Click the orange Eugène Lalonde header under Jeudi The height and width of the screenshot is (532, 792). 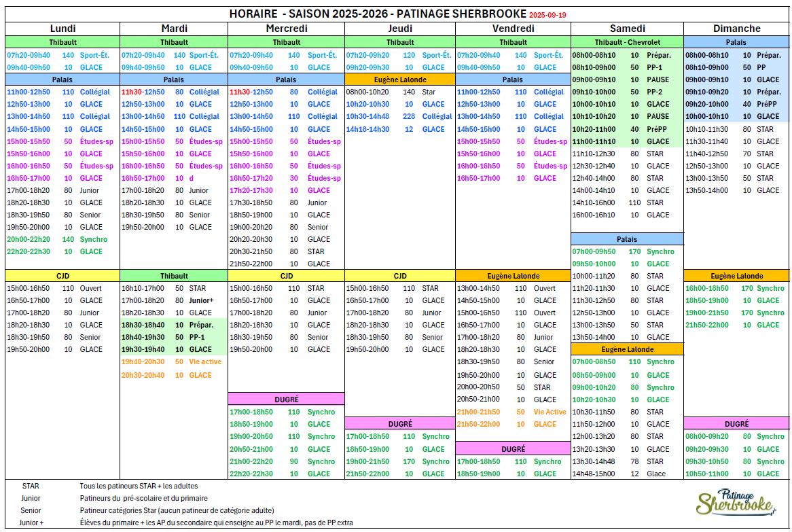click(399, 79)
